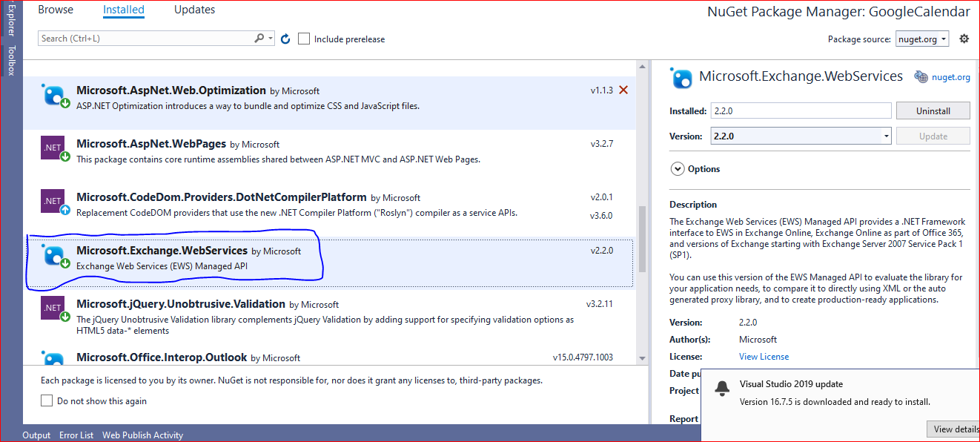Switch to the Updates tab

click(x=194, y=10)
